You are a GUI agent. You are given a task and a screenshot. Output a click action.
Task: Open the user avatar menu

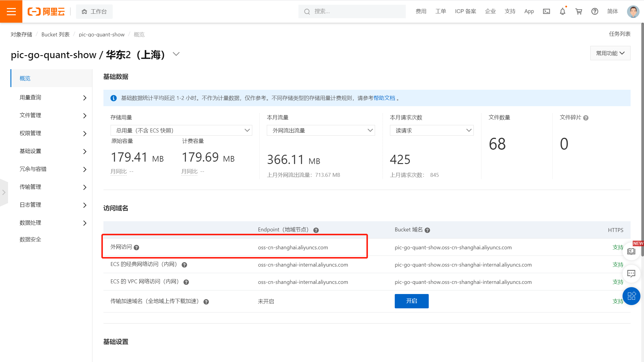pyautogui.click(x=633, y=11)
